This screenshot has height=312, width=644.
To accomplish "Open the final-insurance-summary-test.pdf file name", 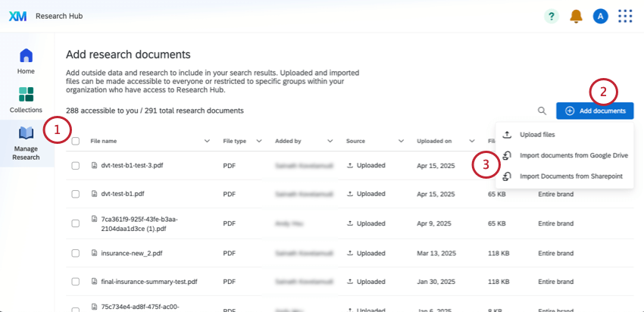I will 148,282.
